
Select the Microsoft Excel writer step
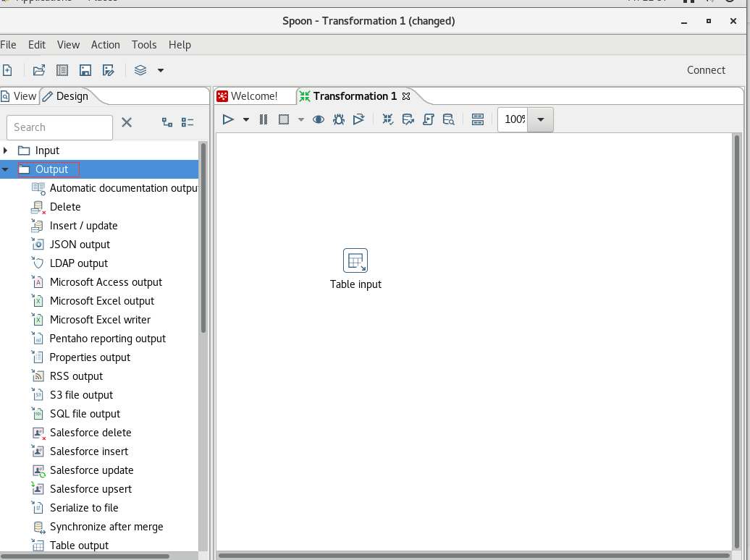click(100, 320)
